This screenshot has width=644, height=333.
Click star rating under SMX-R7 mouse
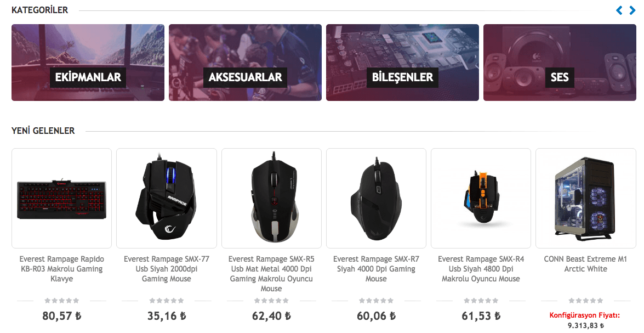tap(376, 301)
